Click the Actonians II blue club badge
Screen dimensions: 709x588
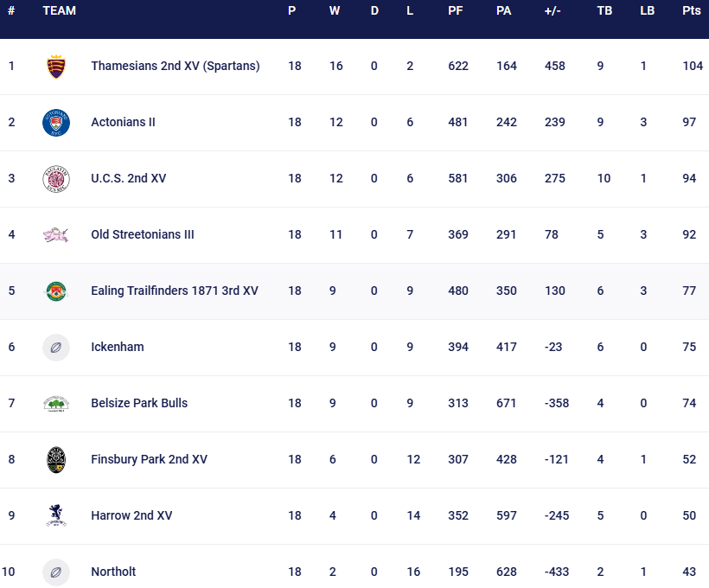pyautogui.click(x=56, y=123)
